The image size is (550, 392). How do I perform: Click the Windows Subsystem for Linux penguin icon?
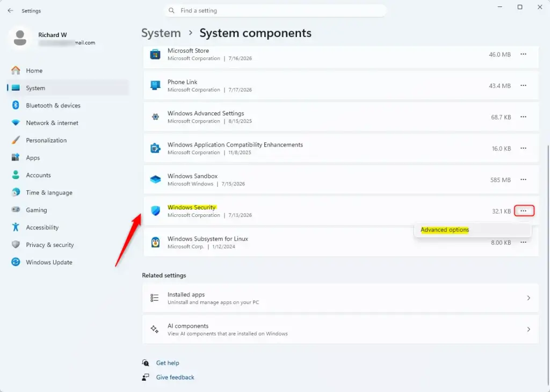click(x=155, y=242)
